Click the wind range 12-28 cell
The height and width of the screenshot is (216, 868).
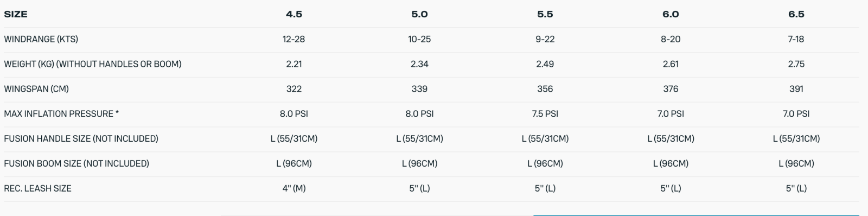coord(294,39)
